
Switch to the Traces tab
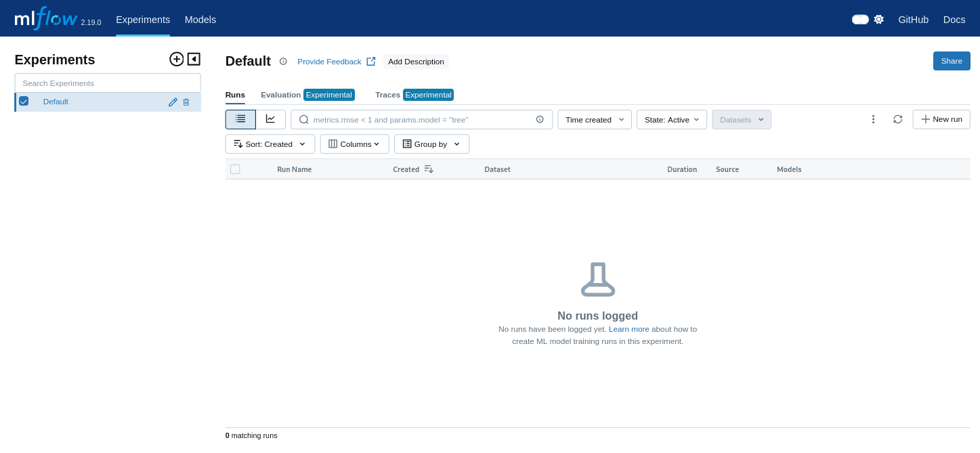[x=387, y=95]
